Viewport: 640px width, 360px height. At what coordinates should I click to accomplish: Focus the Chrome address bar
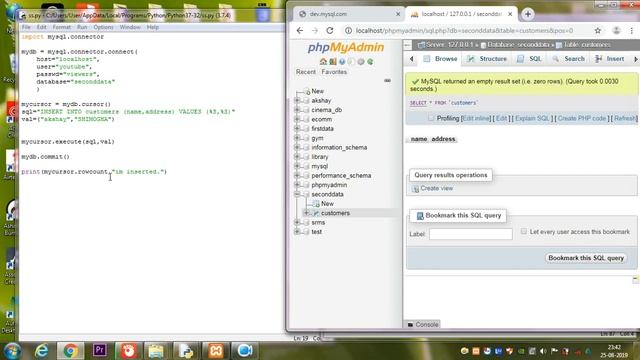(x=464, y=31)
